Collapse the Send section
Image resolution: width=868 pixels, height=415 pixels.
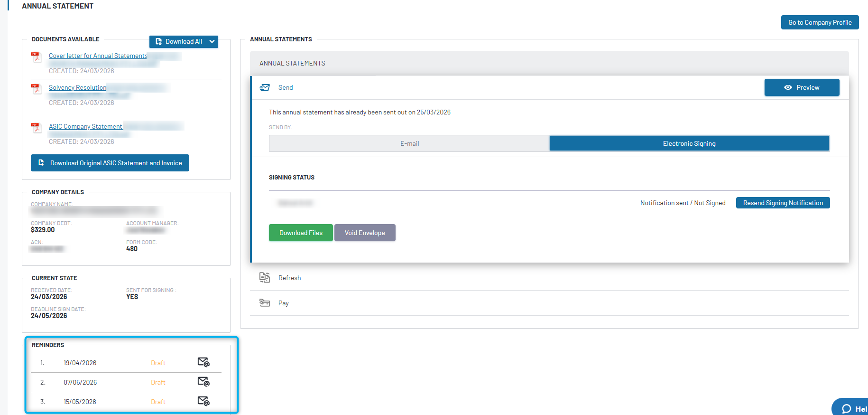pos(286,88)
